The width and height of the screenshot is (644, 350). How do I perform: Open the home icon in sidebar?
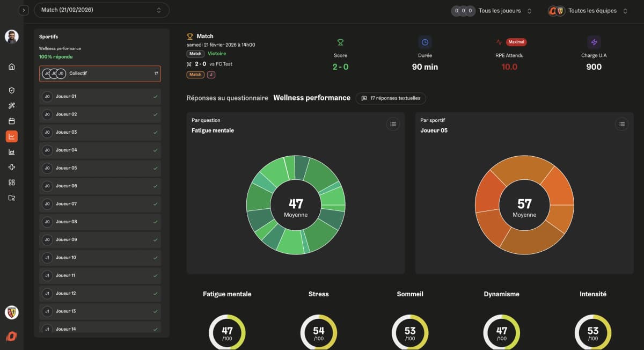point(12,67)
